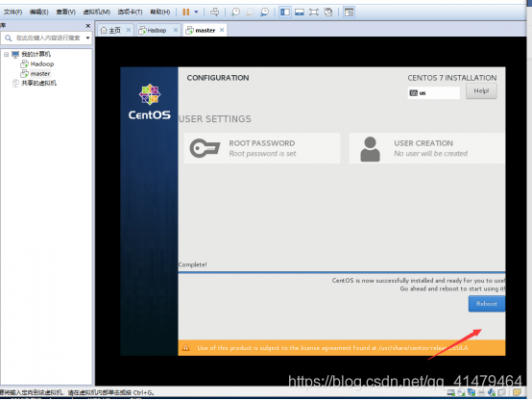This screenshot has height=400, width=532.
Task: Click the CD/DVD status bar icon
Action: [x=461, y=393]
